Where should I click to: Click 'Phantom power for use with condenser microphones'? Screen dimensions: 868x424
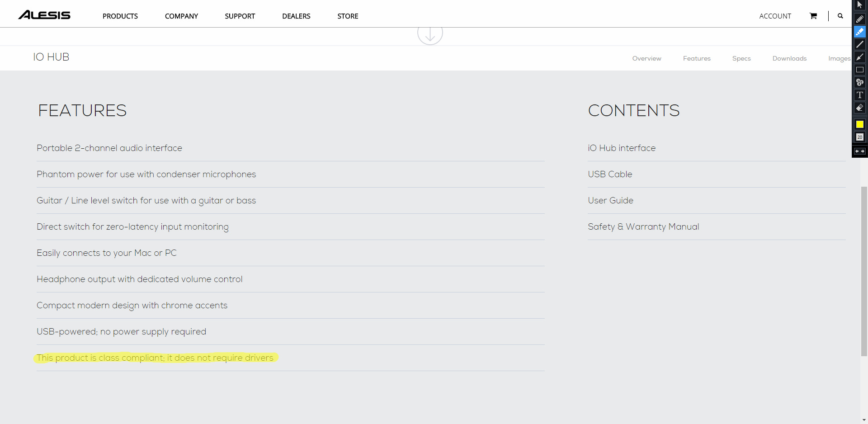(x=146, y=174)
